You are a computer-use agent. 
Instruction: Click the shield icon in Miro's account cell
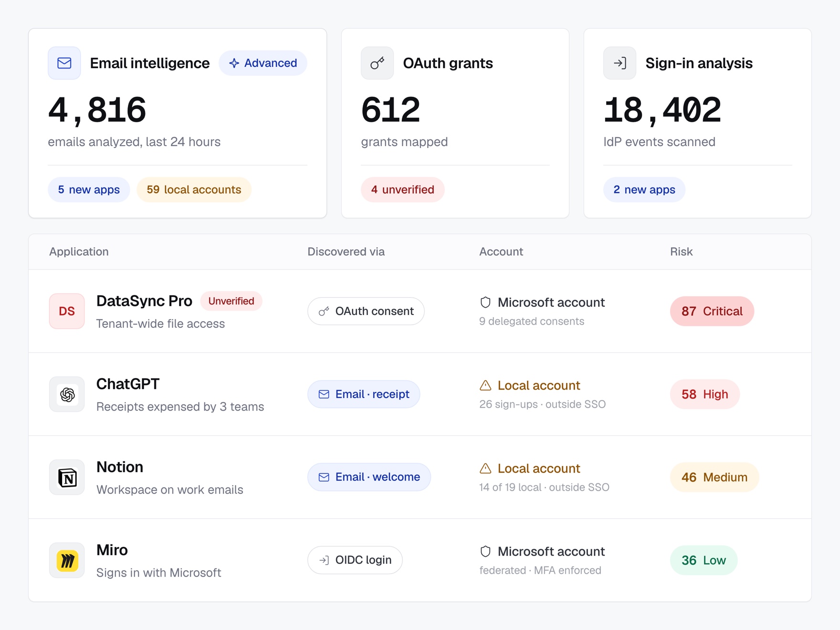pos(485,551)
